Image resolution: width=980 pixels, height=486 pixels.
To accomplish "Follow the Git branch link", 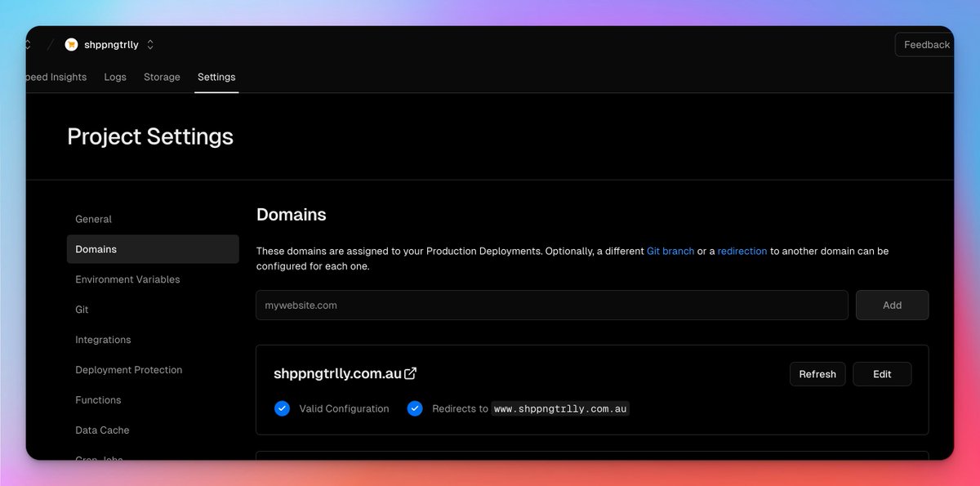I will [670, 251].
